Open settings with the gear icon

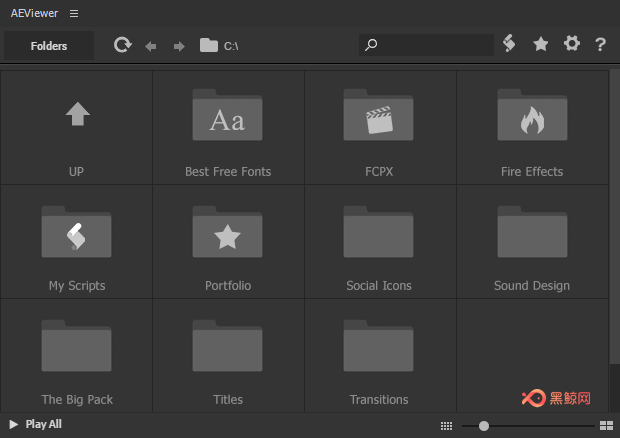[572, 43]
